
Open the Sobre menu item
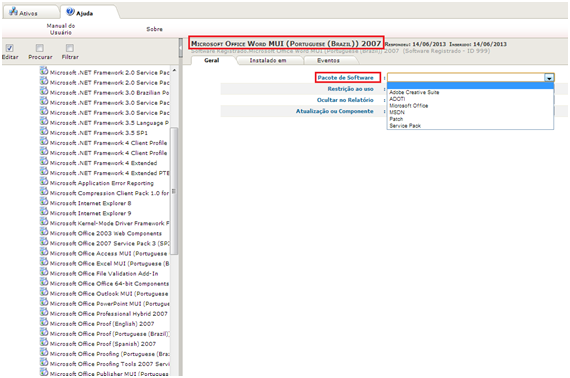click(x=154, y=29)
